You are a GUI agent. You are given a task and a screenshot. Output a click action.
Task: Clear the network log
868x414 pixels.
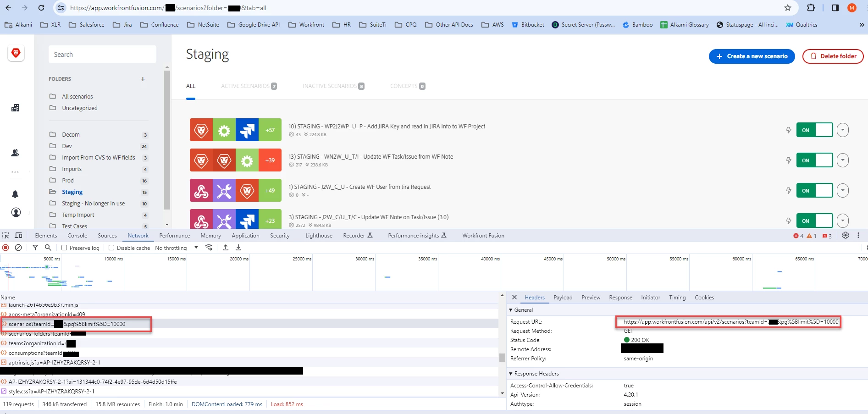(18, 248)
